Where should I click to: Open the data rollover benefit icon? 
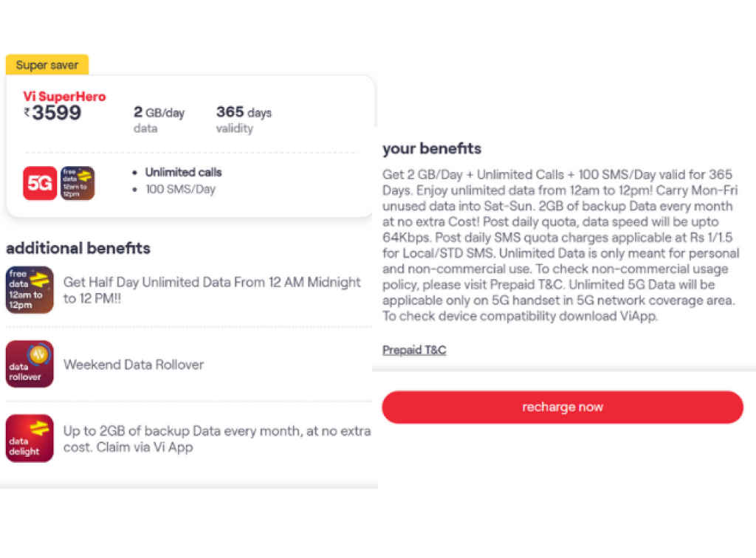pyautogui.click(x=30, y=364)
